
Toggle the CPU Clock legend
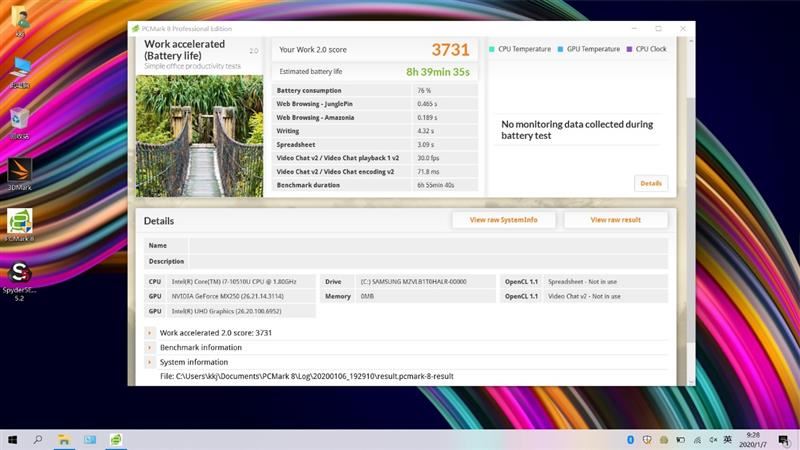pos(646,49)
